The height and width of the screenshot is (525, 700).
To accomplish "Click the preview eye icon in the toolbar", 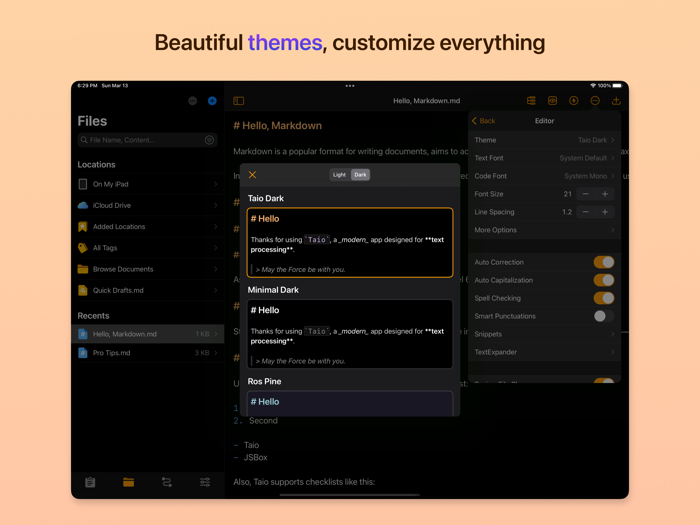I will 552,100.
